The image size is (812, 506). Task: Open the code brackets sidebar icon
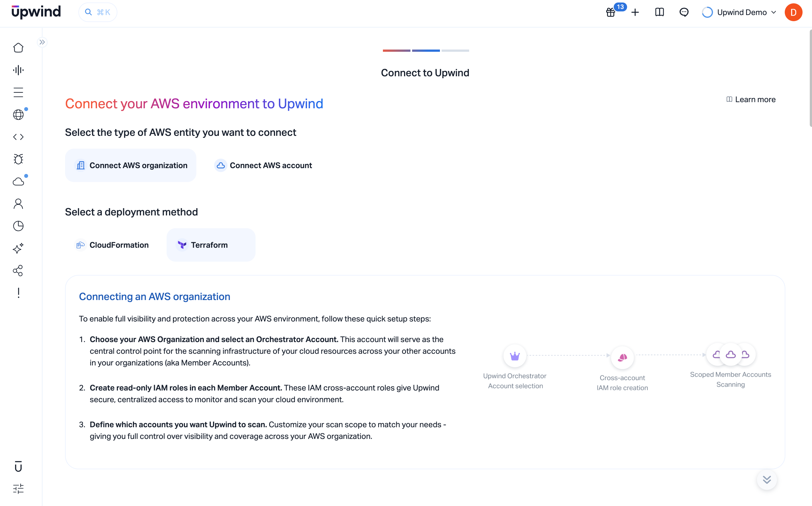pos(18,137)
